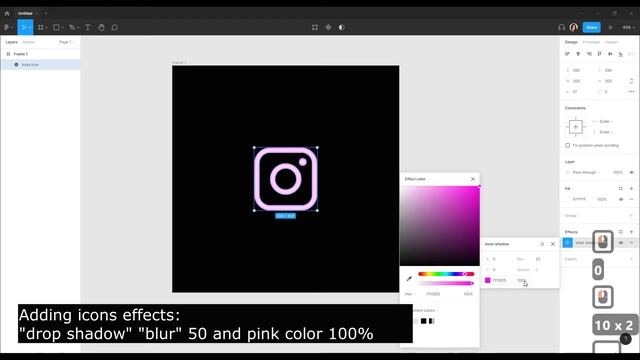
Task: Click Align bottom icon
Action: (621, 54)
